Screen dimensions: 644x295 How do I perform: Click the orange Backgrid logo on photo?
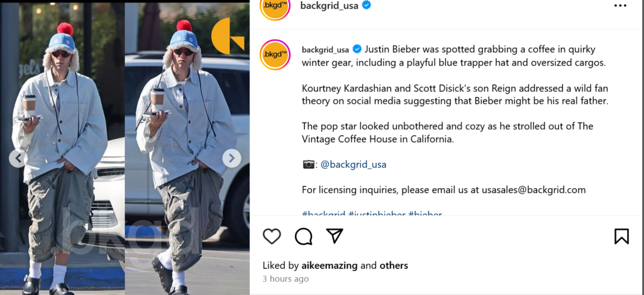pos(228,36)
